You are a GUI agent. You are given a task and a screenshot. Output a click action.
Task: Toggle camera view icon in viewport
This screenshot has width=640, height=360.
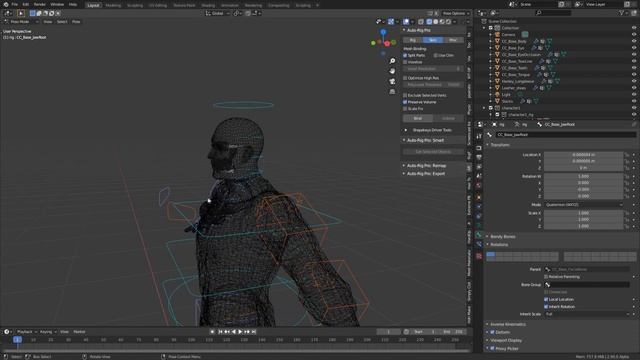click(x=392, y=81)
